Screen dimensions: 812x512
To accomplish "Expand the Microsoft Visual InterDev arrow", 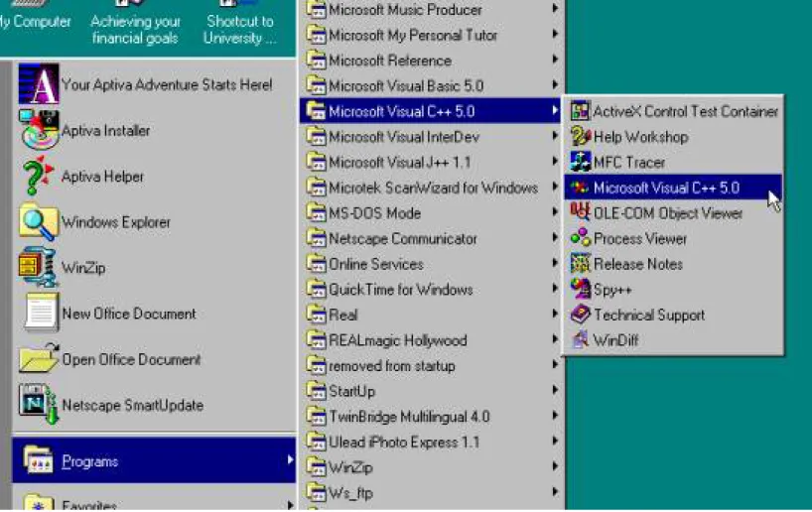I will click(555, 136).
